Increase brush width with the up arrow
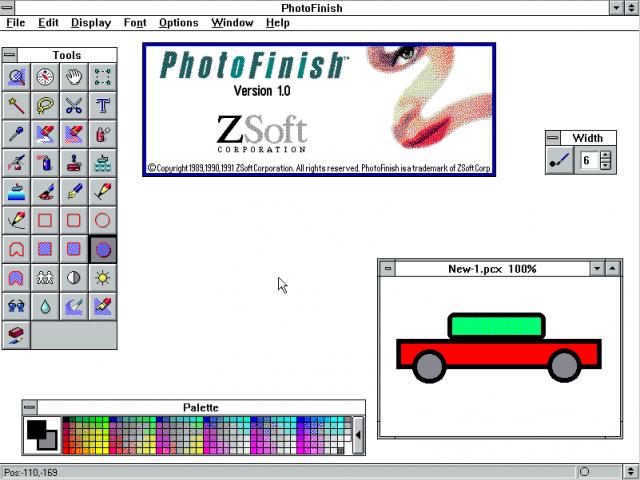Image resolution: width=640 pixels, height=480 pixels. pos(604,155)
